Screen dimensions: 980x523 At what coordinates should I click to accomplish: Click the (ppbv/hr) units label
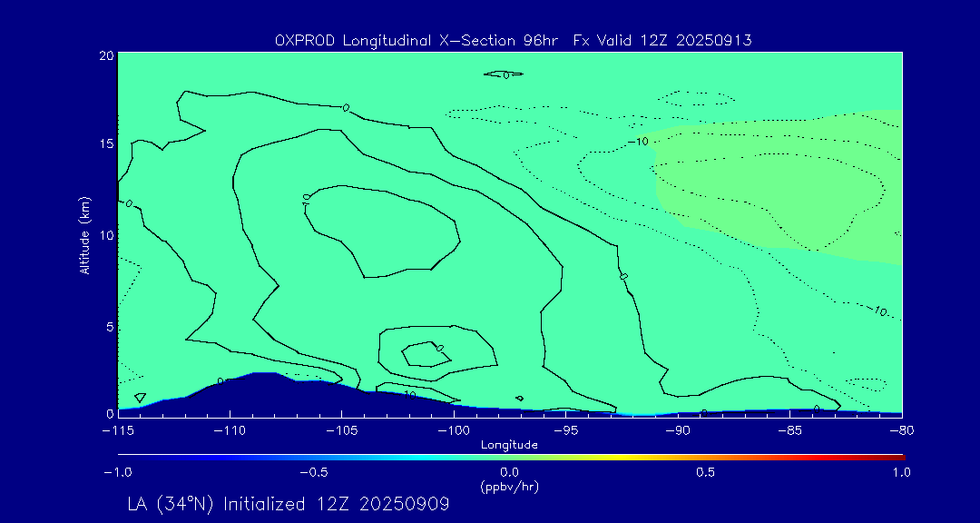(x=509, y=486)
